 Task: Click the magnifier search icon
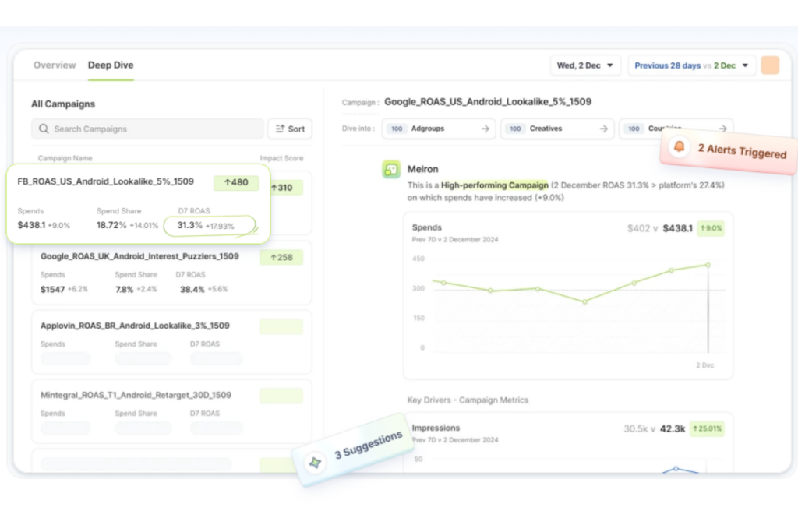click(x=44, y=129)
